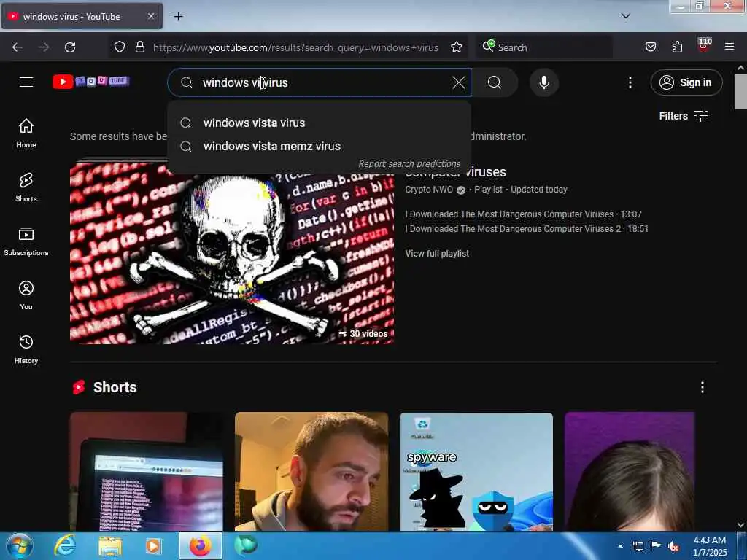This screenshot has width=747, height=560.
Task: Click the YouTube logo
Action: coord(90,82)
